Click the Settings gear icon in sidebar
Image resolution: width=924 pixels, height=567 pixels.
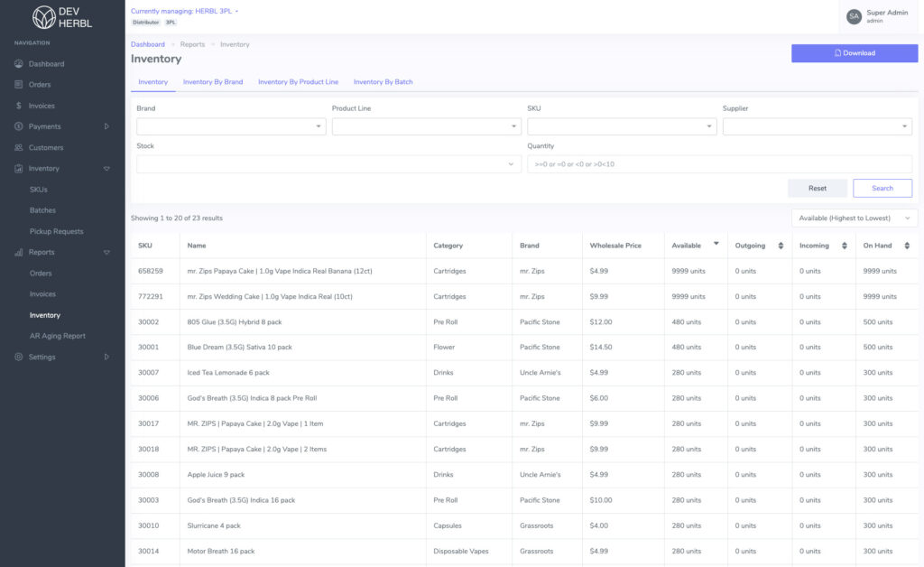18,357
